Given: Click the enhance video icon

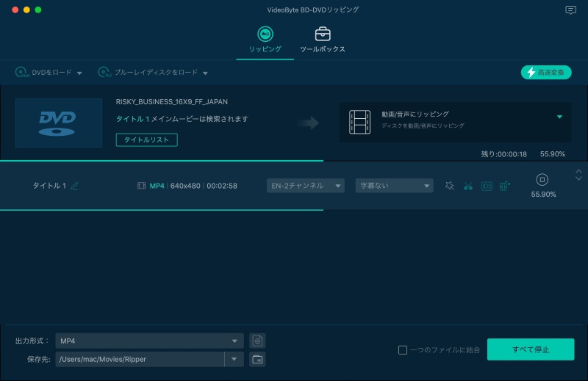Looking at the screenshot, I should [505, 186].
